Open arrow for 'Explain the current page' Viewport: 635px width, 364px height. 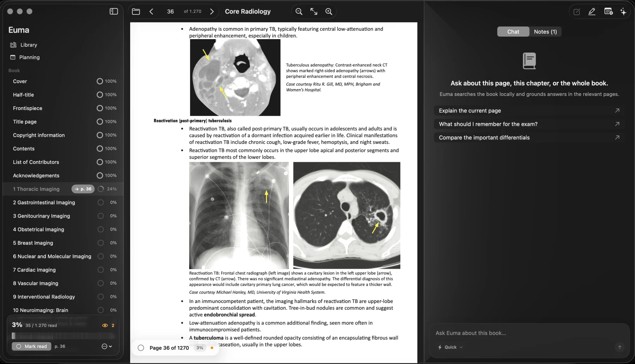[x=617, y=111]
